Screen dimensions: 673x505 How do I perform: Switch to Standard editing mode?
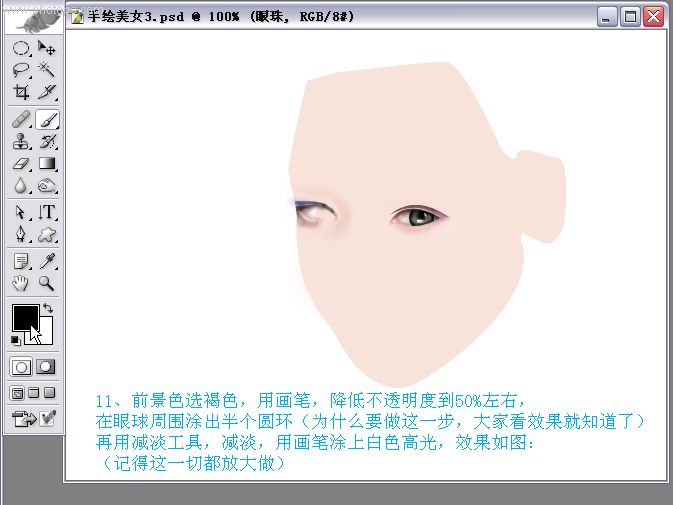tap(21, 367)
